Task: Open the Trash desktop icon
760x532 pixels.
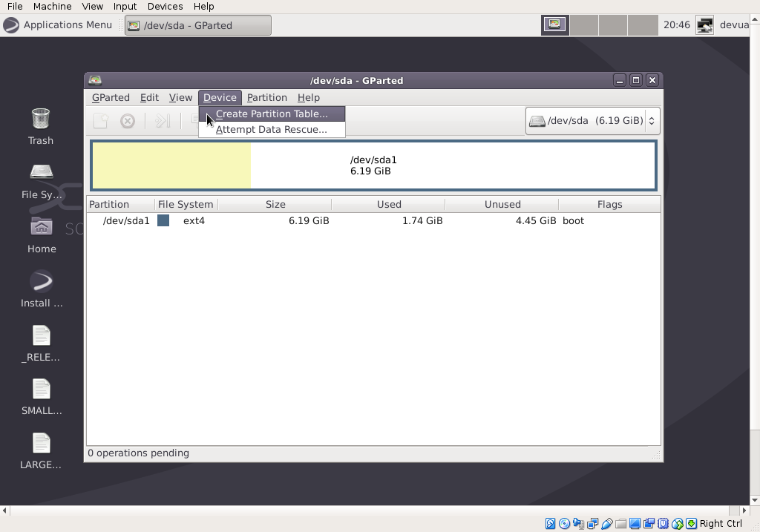Action: pyautogui.click(x=41, y=119)
